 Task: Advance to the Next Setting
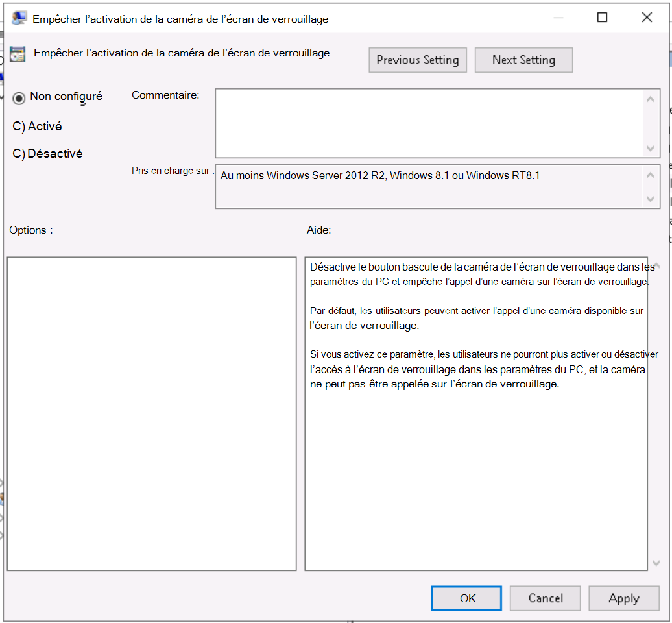(523, 60)
